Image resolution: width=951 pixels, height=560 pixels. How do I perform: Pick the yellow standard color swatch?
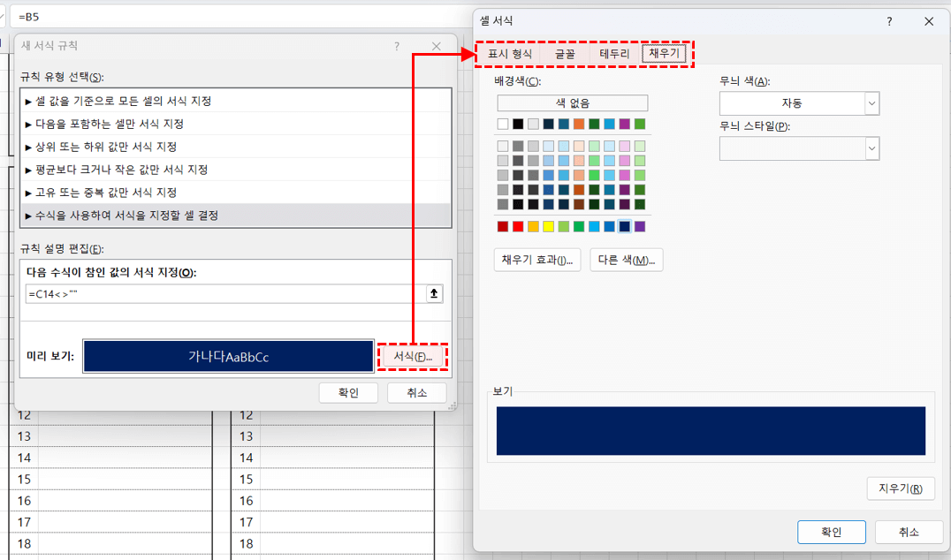click(548, 227)
